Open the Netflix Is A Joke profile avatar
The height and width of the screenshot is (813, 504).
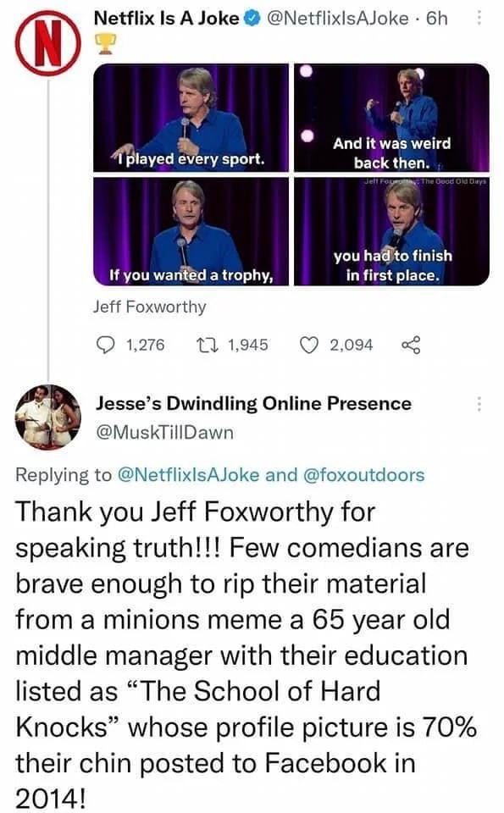coord(47,42)
